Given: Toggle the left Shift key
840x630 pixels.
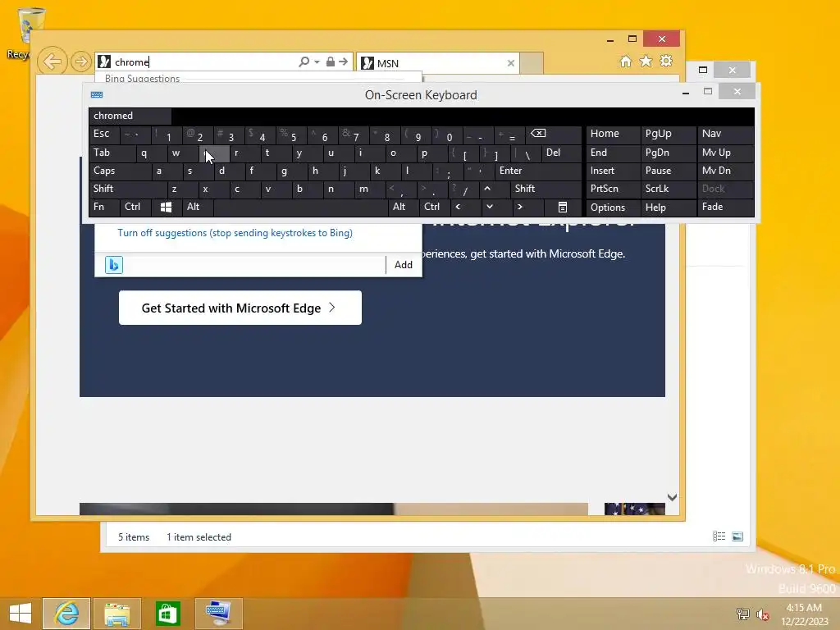Looking at the screenshot, I should pyautogui.click(x=128, y=189).
